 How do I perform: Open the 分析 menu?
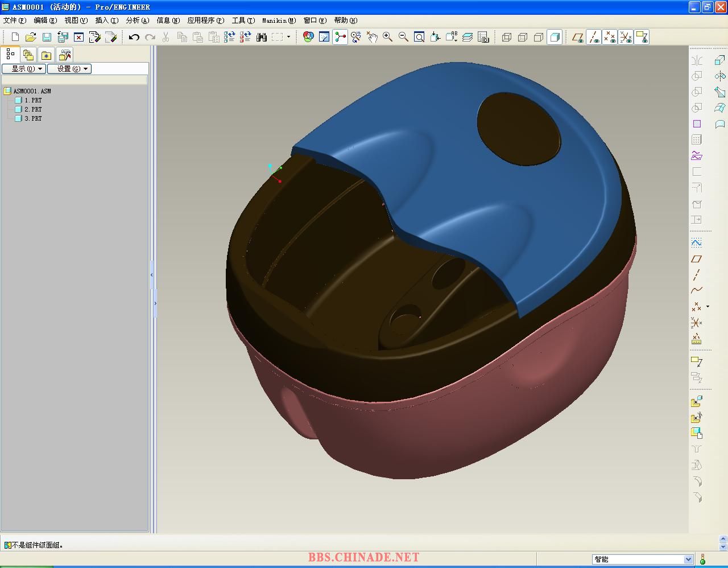point(137,20)
